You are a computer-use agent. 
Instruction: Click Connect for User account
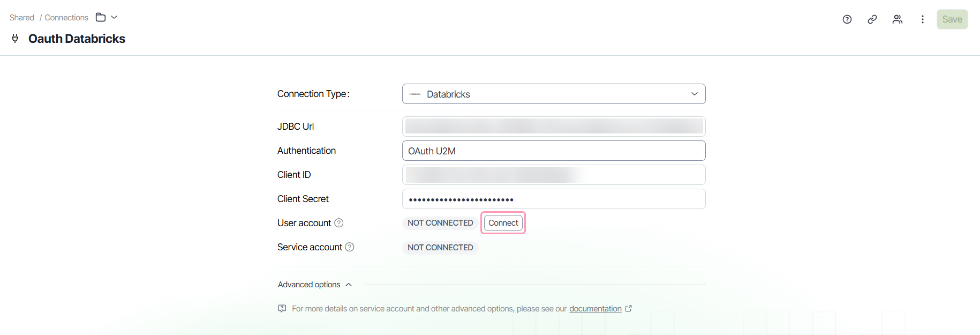point(503,223)
